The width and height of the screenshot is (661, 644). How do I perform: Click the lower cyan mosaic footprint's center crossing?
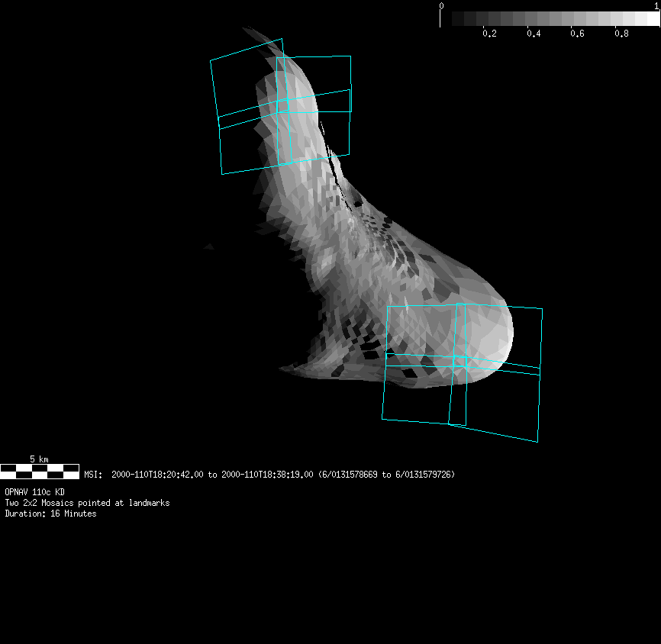click(459, 362)
